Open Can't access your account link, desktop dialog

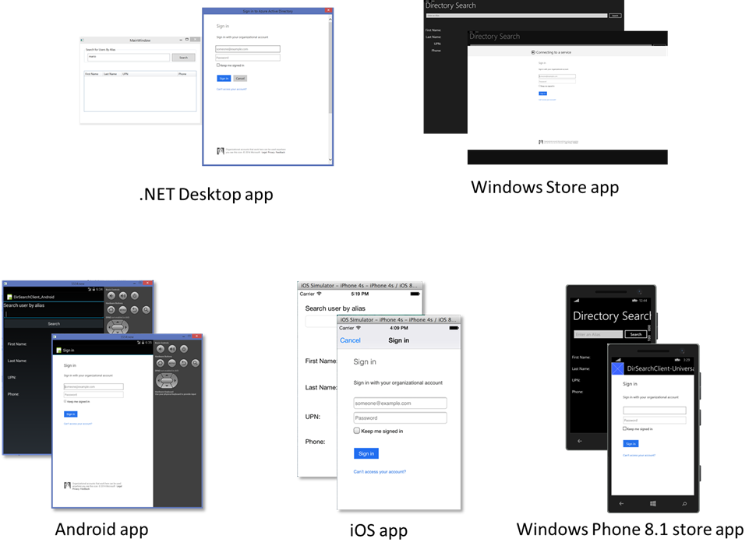tap(231, 89)
